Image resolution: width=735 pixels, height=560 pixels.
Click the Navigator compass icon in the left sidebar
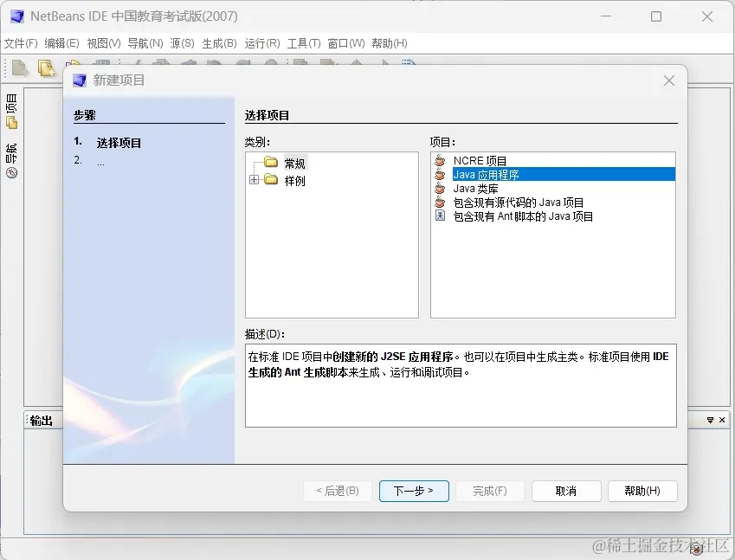[x=10, y=172]
